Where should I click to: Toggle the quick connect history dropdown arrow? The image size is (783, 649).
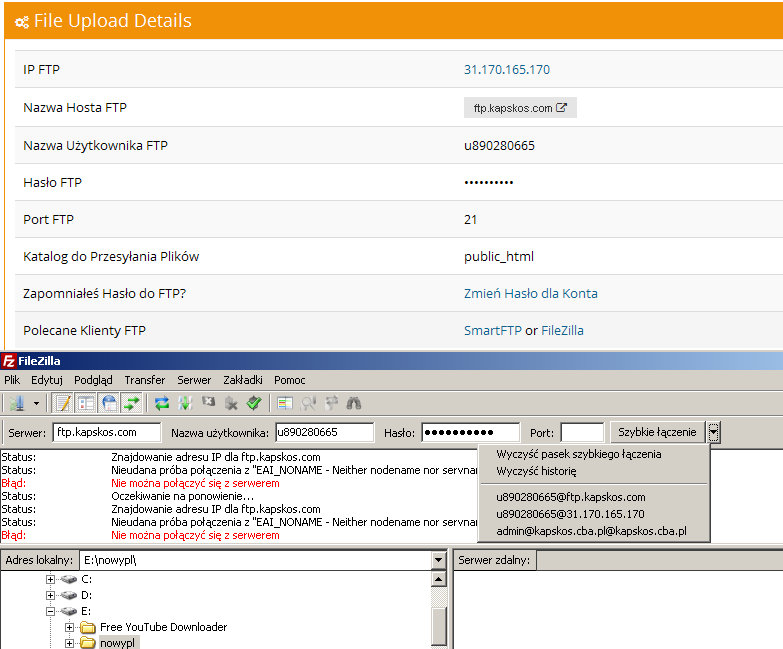[714, 432]
